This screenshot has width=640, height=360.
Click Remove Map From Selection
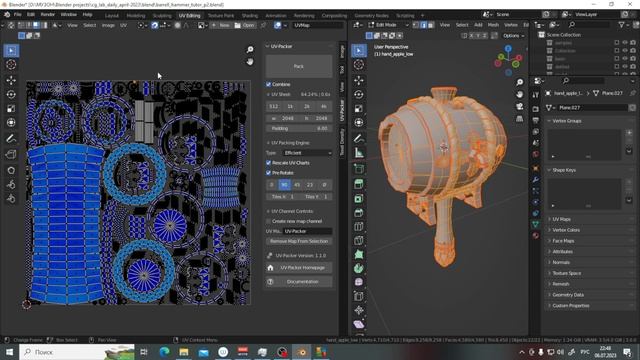[299, 241]
